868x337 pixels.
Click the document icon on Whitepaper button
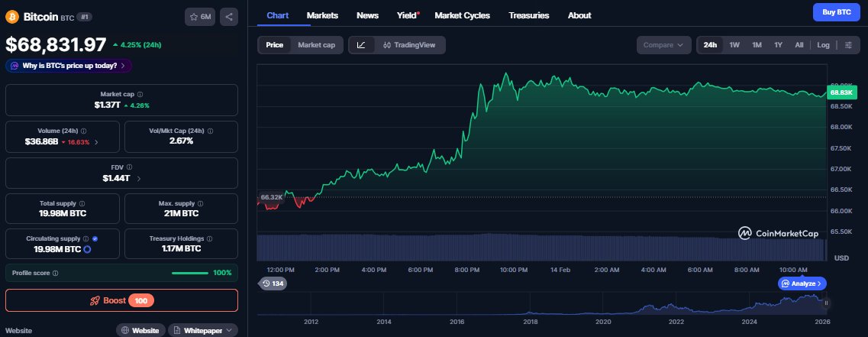[177, 330]
